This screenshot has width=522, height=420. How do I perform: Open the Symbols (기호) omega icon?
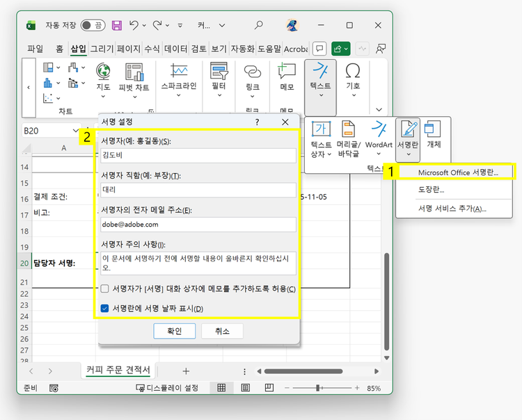pyautogui.click(x=353, y=80)
